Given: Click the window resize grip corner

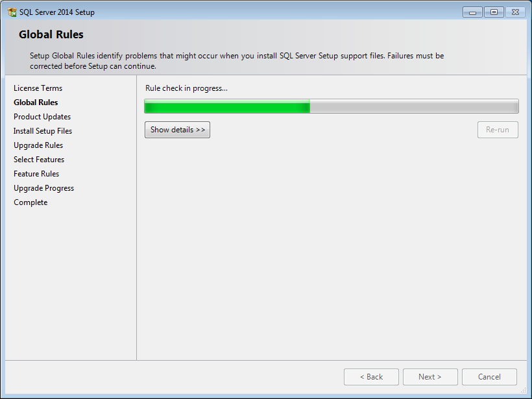Looking at the screenshot, I should [x=523, y=390].
